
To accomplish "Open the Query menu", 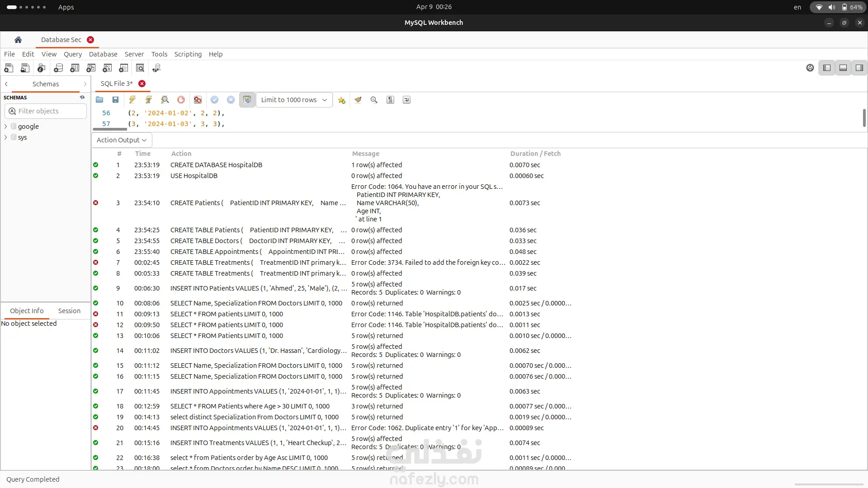I will 73,54.
